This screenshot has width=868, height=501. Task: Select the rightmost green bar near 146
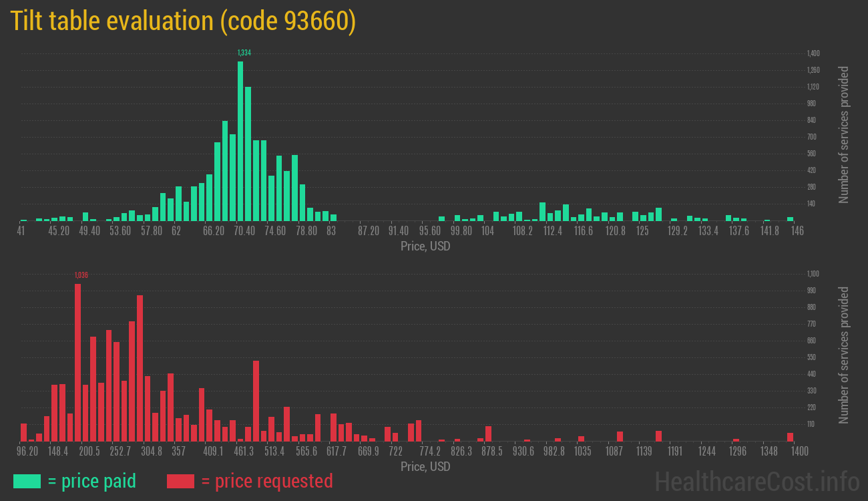click(790, 218)
